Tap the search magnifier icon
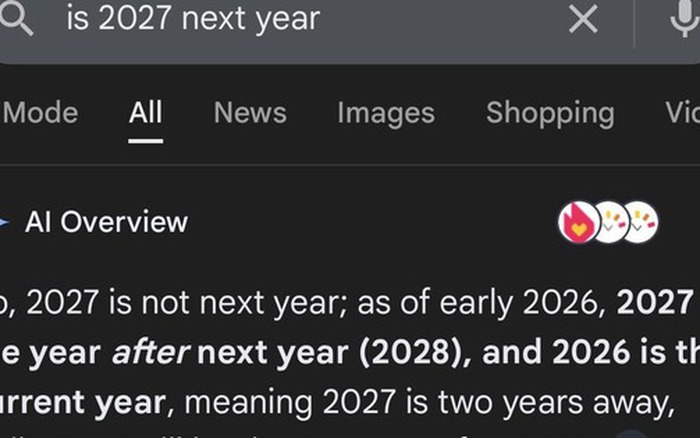The width and height of the screenshot is (700, 438). (x=17, y=19)
